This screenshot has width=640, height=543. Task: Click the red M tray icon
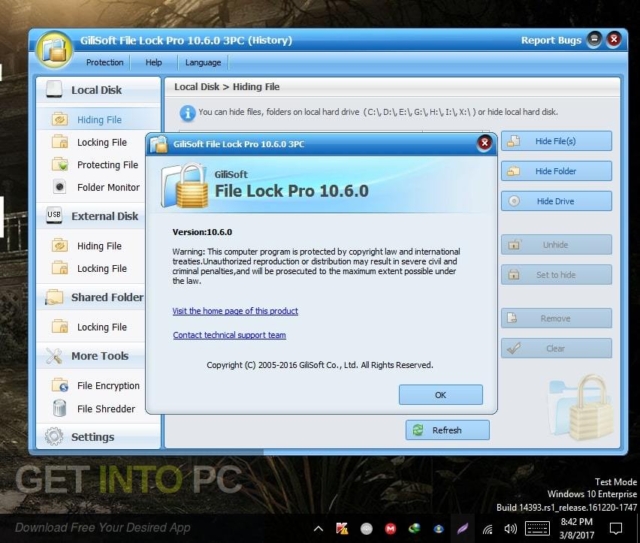pos(391,529)
